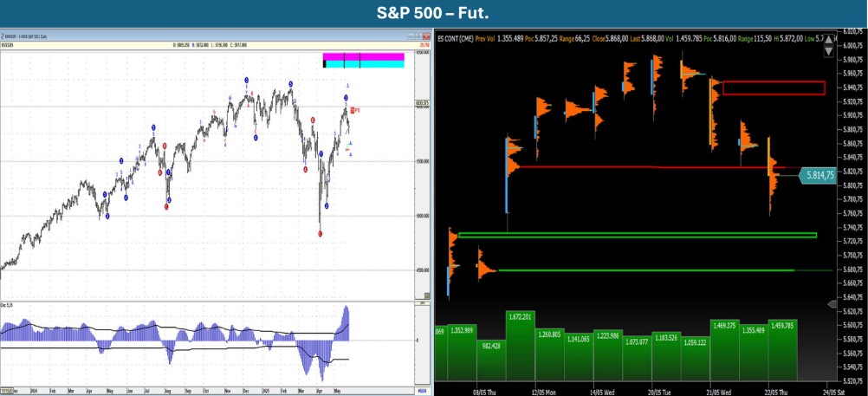Click the green volume bar labeled 1.355.489
This screenshot has height=396, width=868.
(x=754, y=353)
